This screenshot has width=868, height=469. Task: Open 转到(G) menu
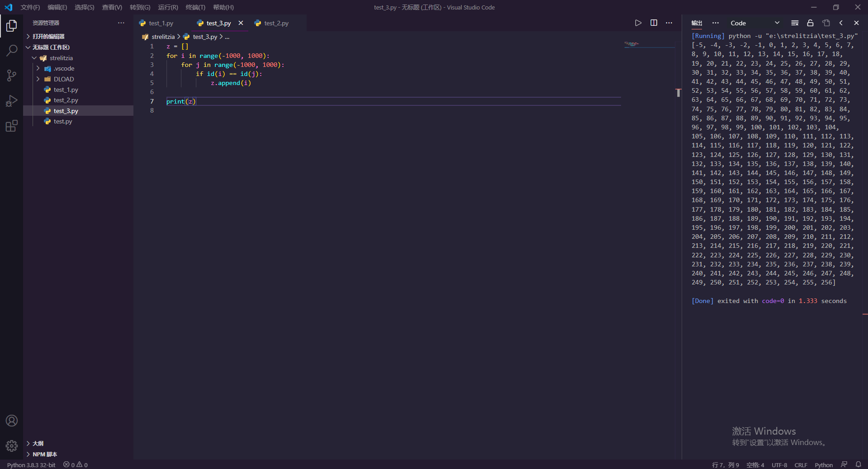[140, 7]
